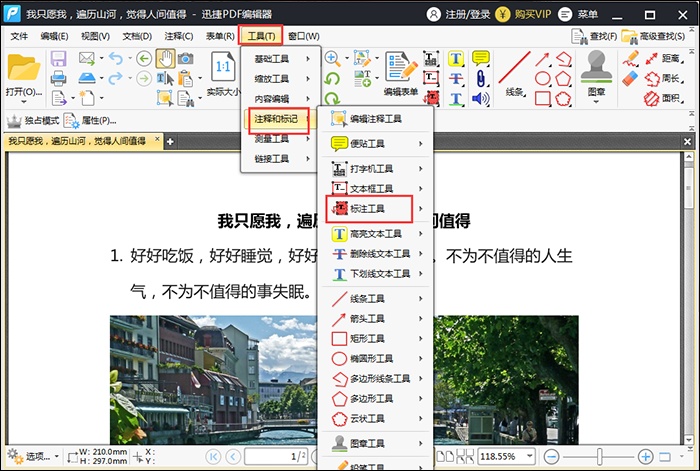The width and height of the screenshot is (700, 471).
Task: Expand the 链接工具 submenu
Action: (281, 158)
